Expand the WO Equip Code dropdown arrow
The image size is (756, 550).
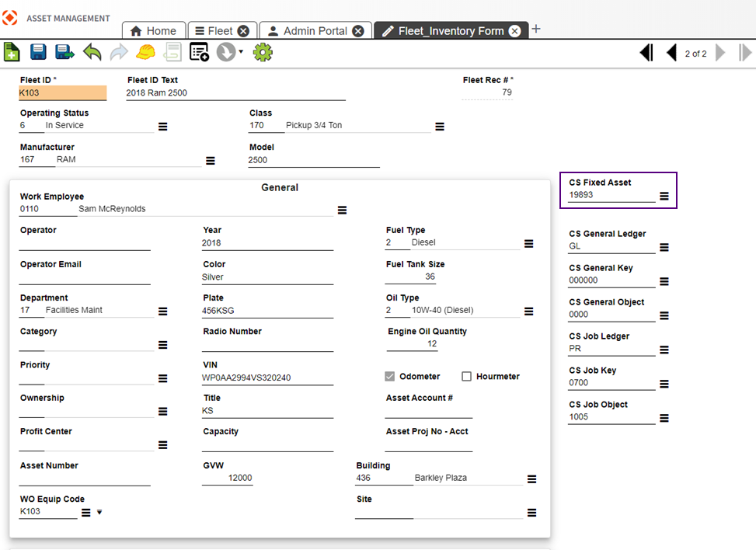tap(99, 513)
